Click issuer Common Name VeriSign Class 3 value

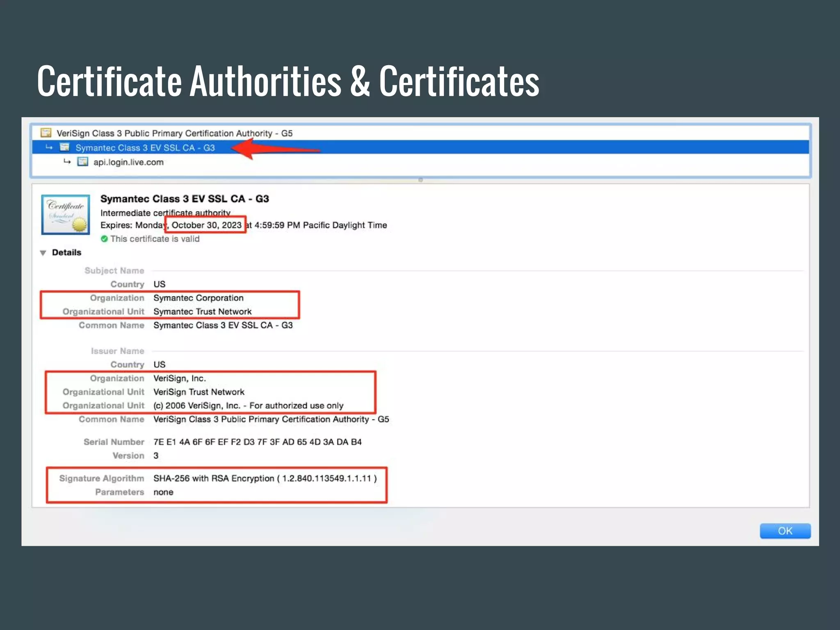click(271, 419)
